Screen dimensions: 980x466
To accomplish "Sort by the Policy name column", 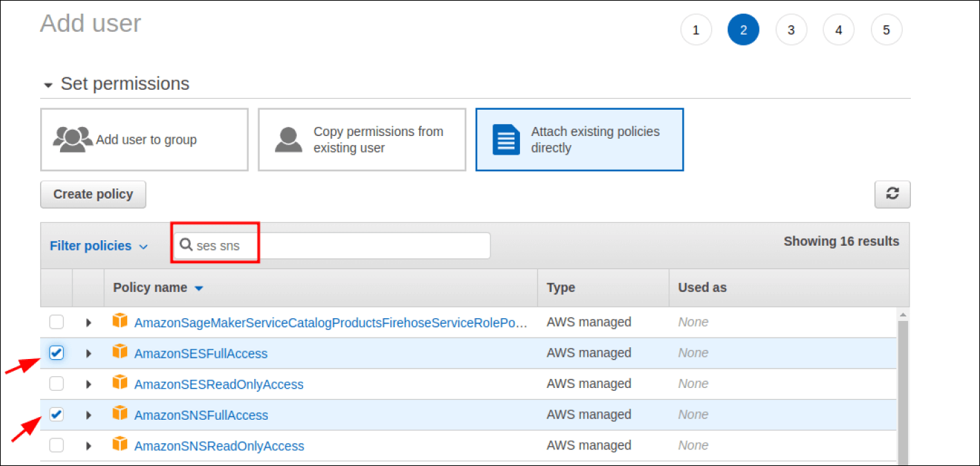I will click(x=158, y=287).
